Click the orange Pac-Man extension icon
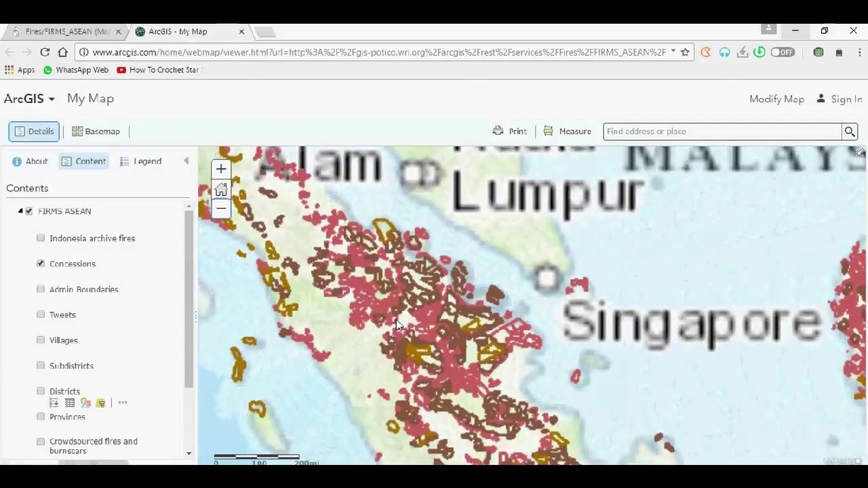 click(706, 52)
